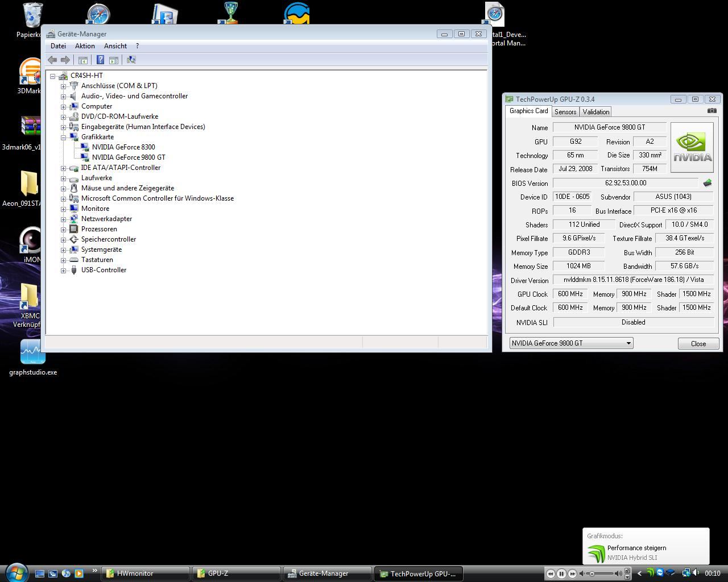The image size is (728, 582).
Task: Go to previous track in taskbar player
Action: coord(550,573)
